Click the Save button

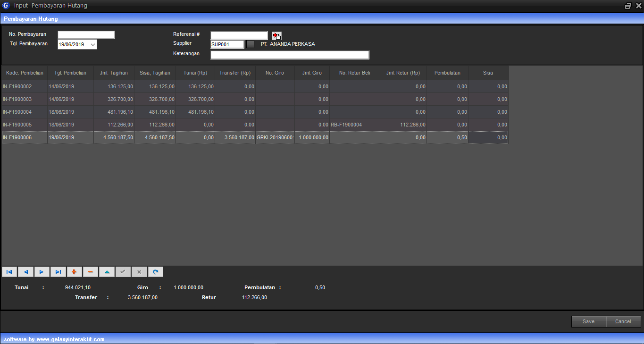point(588,321)
